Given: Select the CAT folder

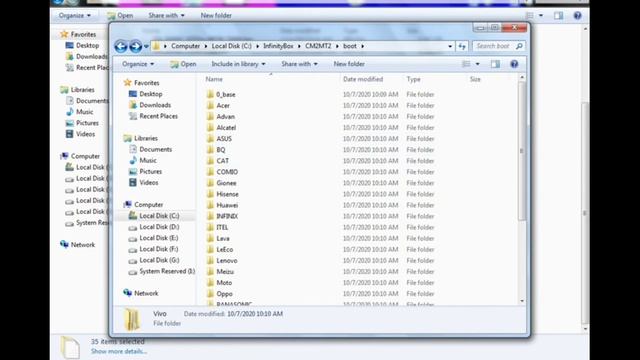Looking at the screenshot, I should point(218,161).
